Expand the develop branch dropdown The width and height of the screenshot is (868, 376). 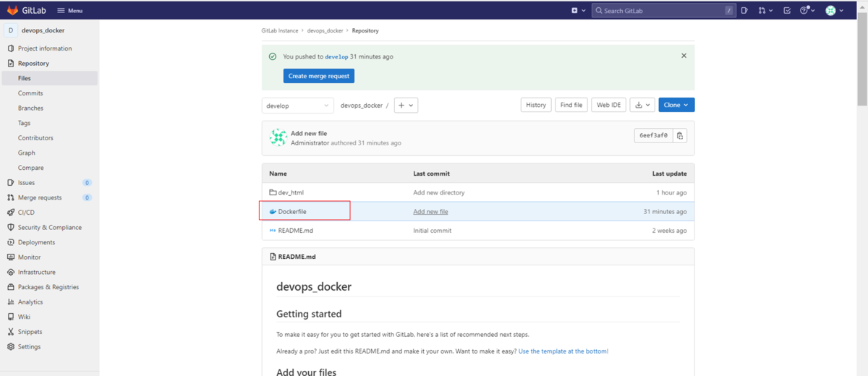click(x=297, y=106)
